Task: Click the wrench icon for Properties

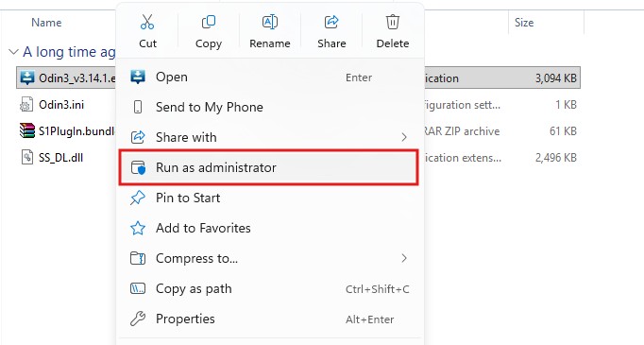Action: click(x=138, y=319)
